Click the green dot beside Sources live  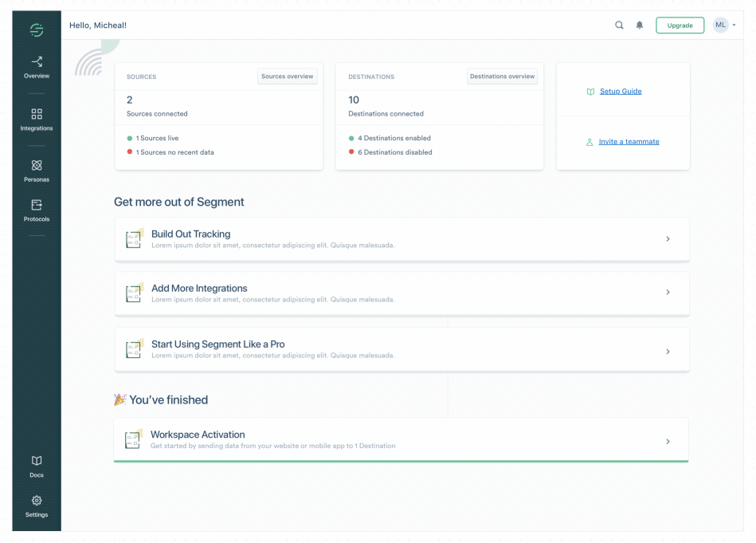tap(129, 138)
